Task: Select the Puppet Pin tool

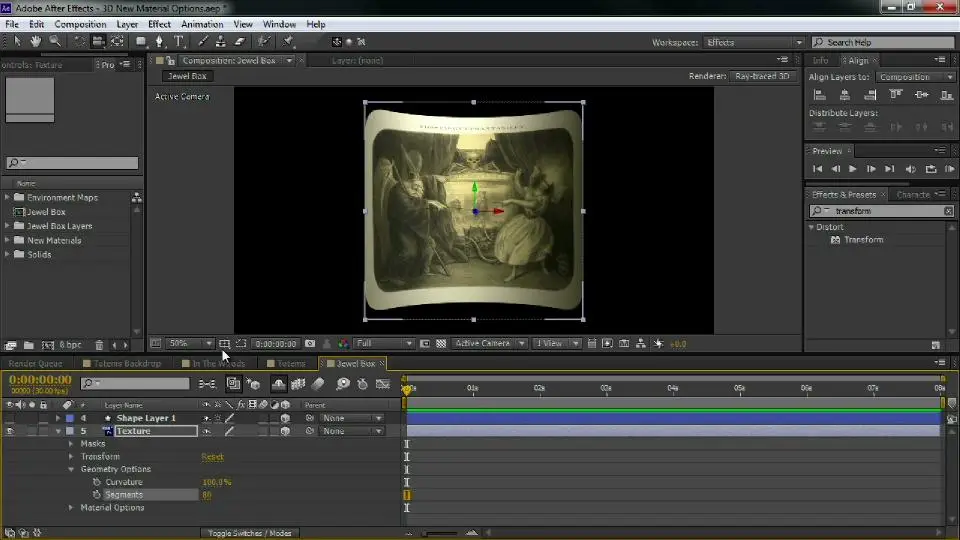Action: [x=288, y=42]
